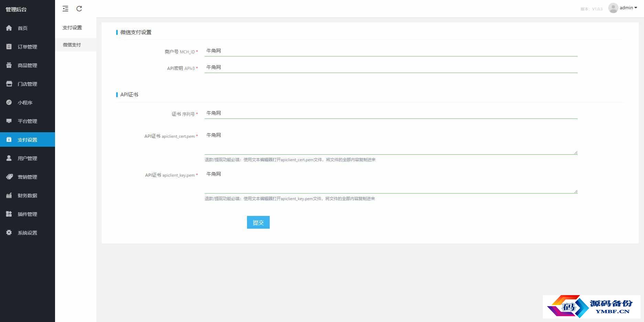Click the 商户号 MCH_ID label
The height and width of the screenshot is (322, 644).
tap(181, 52)
